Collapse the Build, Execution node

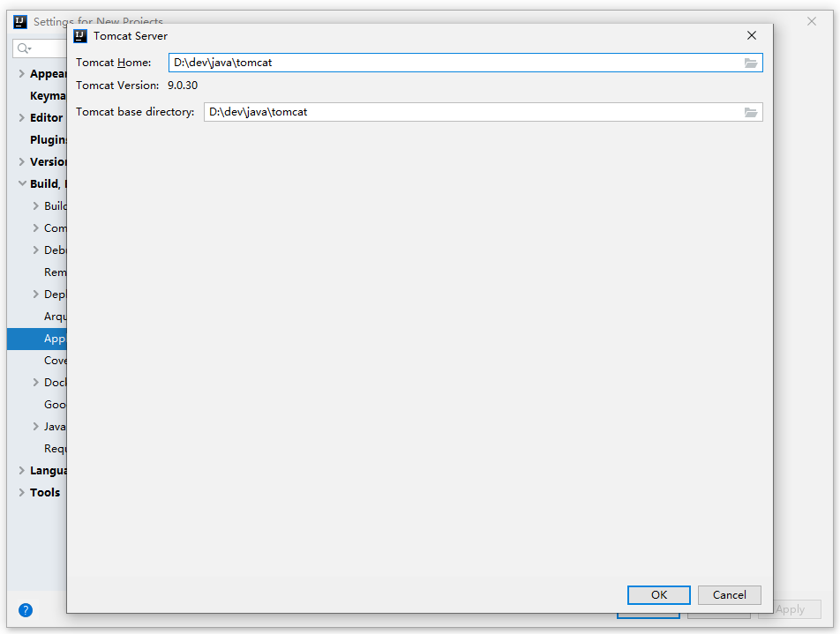coord(22,183)
